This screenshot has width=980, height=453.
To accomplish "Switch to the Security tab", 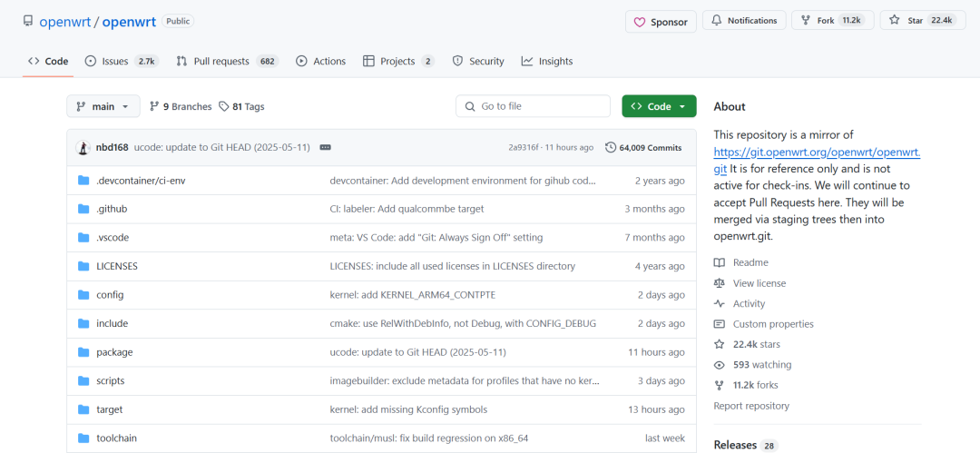I will 478,62.
